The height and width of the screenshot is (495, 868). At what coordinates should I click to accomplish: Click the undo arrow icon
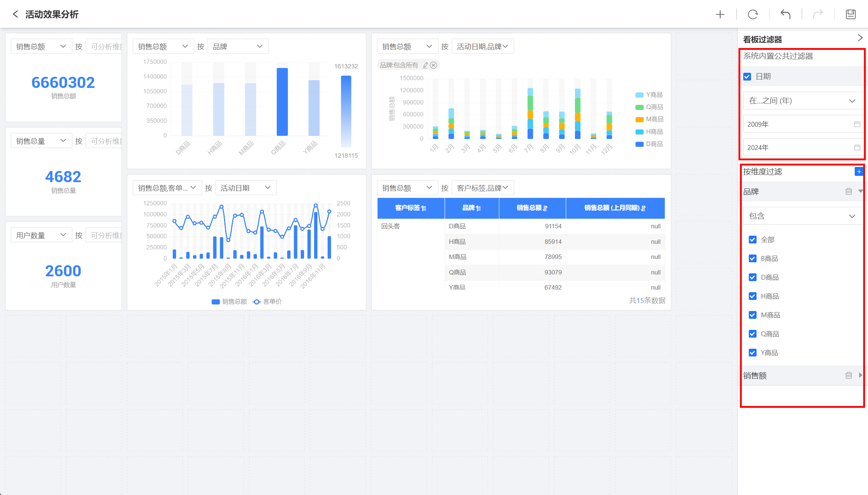[785, 14]
